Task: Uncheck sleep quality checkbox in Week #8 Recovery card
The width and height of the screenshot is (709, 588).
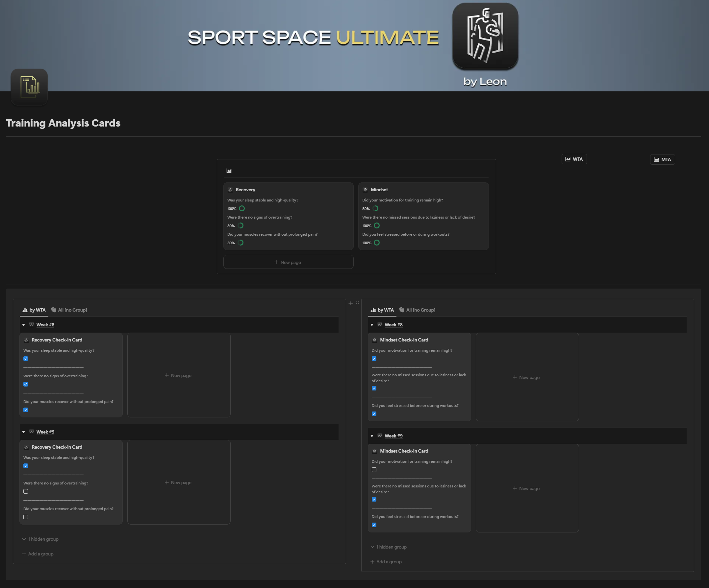Action: click(x=26, y=359)
